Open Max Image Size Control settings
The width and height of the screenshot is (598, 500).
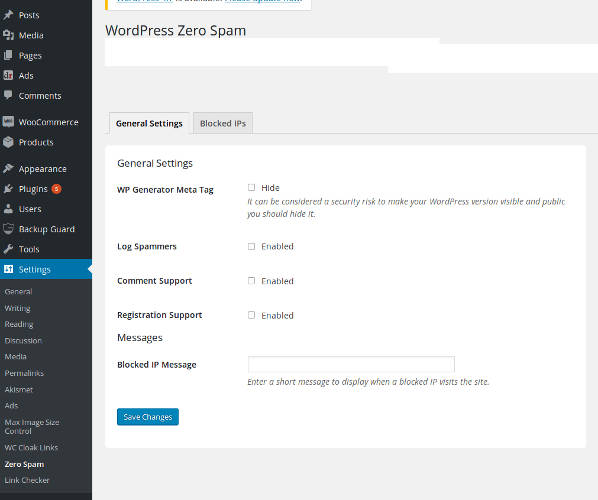pyautogui.click(x=32, y=427)
